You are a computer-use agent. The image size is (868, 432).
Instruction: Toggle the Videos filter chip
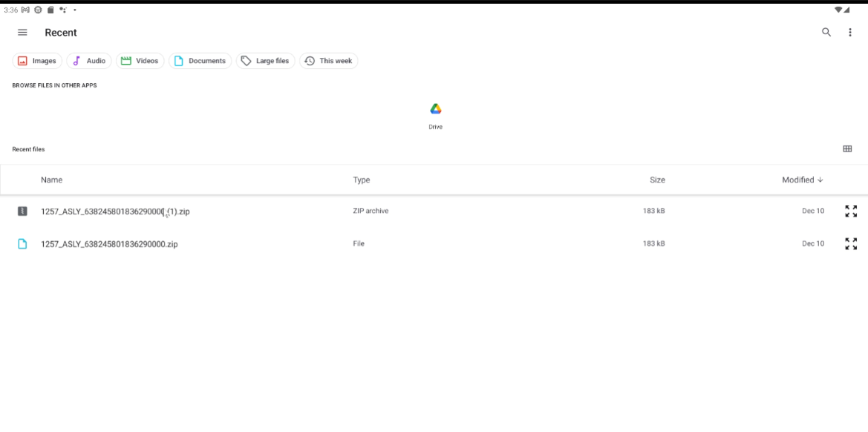(140, 61)
